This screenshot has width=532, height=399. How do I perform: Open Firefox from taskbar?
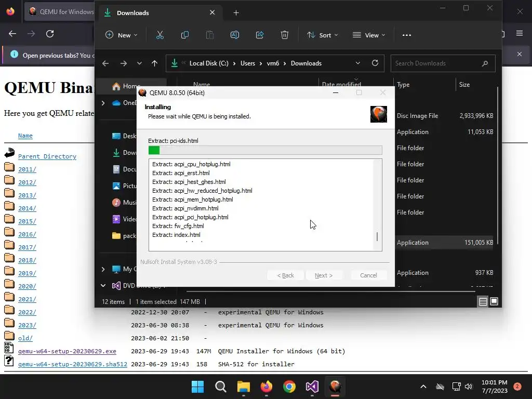tap(267, 387)
